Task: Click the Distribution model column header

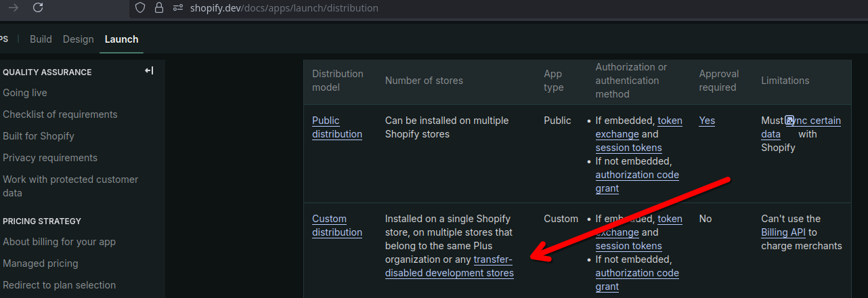Action: [x=338, y=81]
